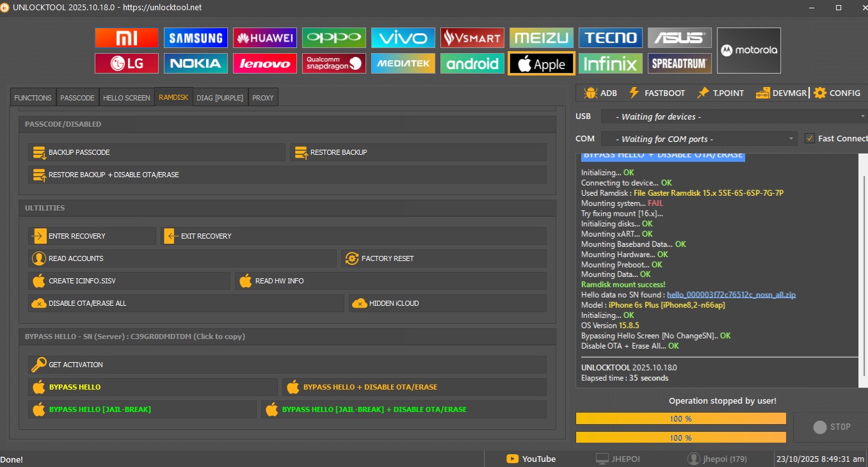Click BYPASS HELLO [JAIL-BREAK] + DISABLE OTA/ERASE
Viewport: 868px width, 467px height.
404,409
